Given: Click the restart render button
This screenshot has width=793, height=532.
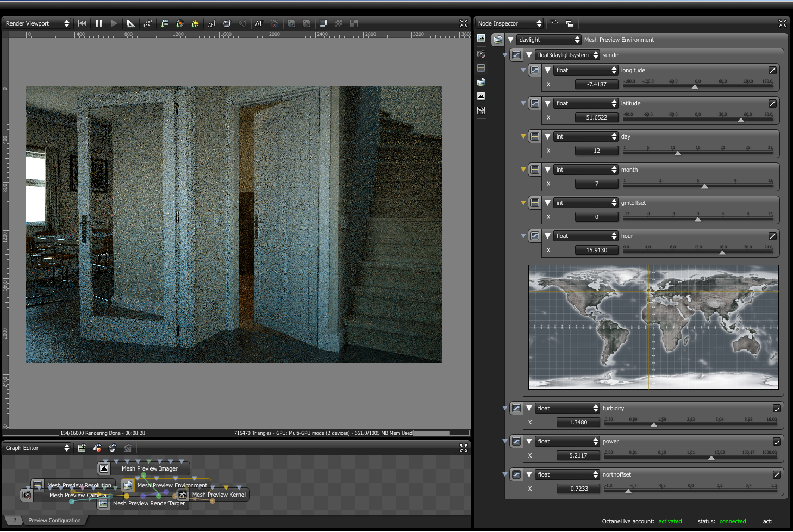Looking at the screenshot, I should 82,23.
